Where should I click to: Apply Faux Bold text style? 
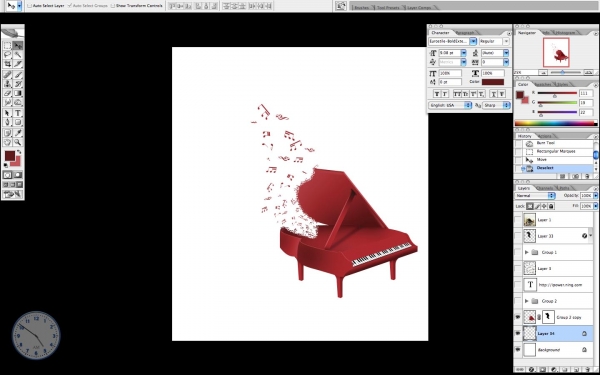point(437,94)
